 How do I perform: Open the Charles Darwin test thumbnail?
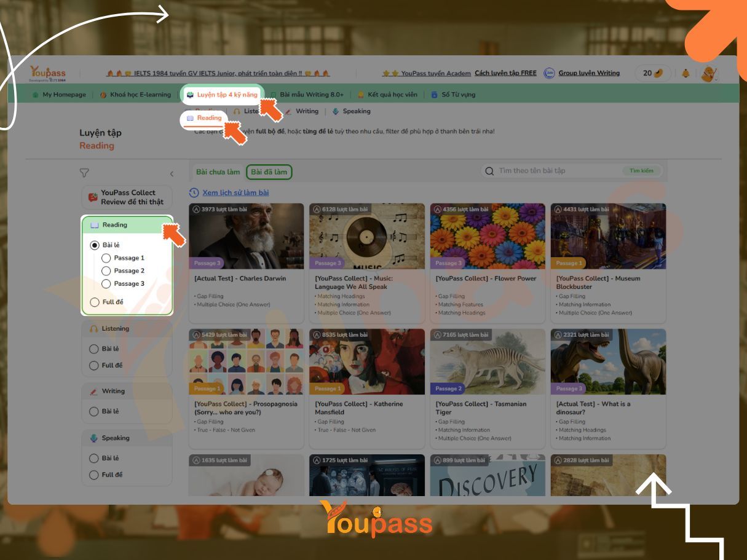pos(246,236)
